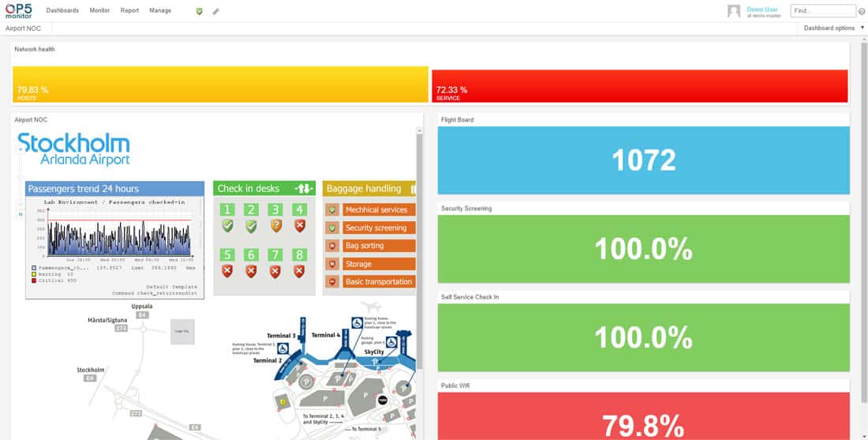Open the Passengers checked-in trend graph
This screenshot has height=440, width=868.
[114, 248]
